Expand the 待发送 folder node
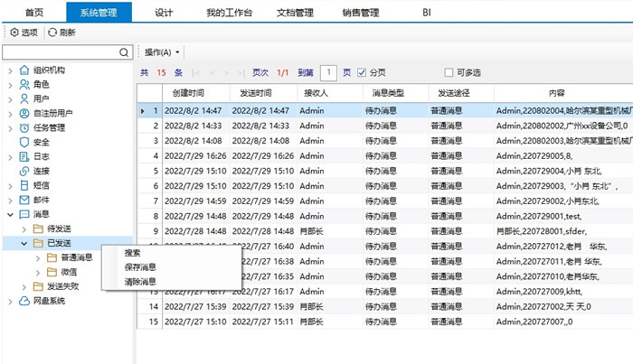This screenshot has height=364, width=633. click(x=24, y=229)
